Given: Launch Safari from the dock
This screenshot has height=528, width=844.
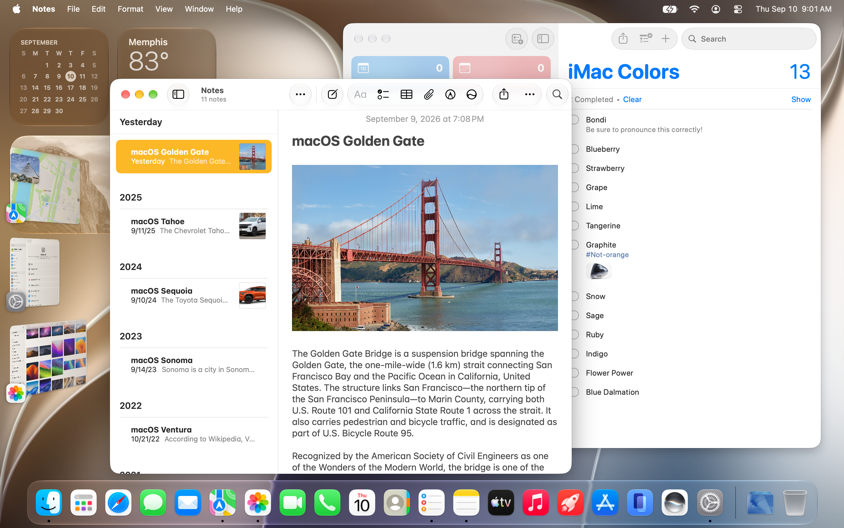Looking at the screenshot, I should [x=118, y=503].
